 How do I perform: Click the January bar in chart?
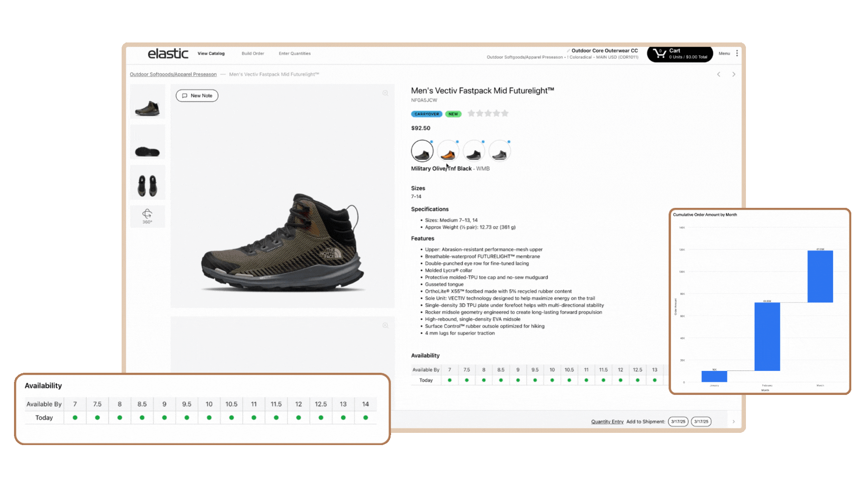coord(714,376)
